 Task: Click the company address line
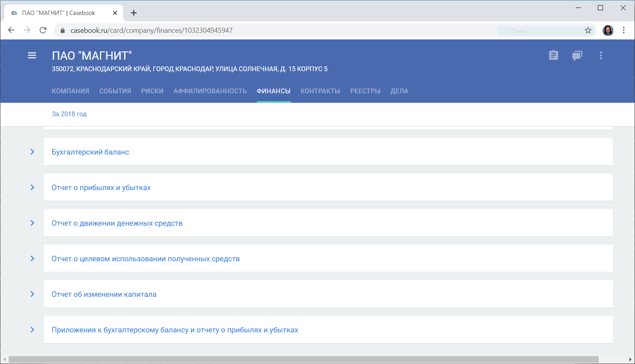(x=190, y=69)
